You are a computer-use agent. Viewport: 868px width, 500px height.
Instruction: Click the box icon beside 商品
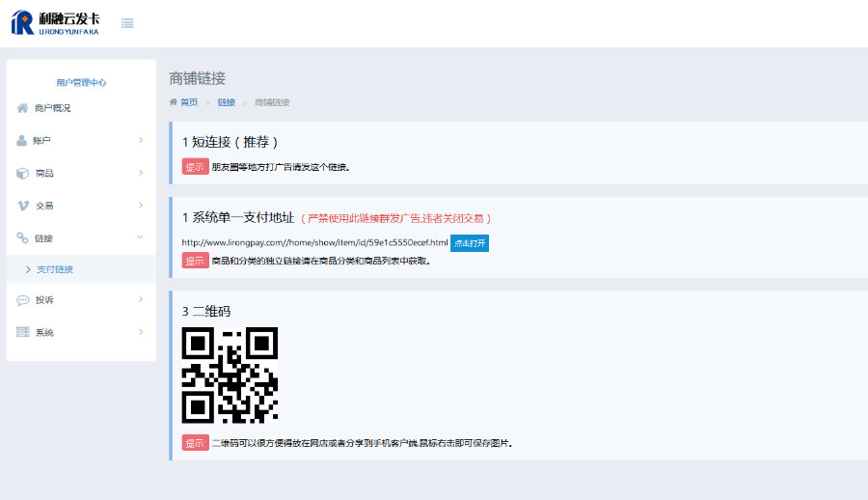point(22,173)
